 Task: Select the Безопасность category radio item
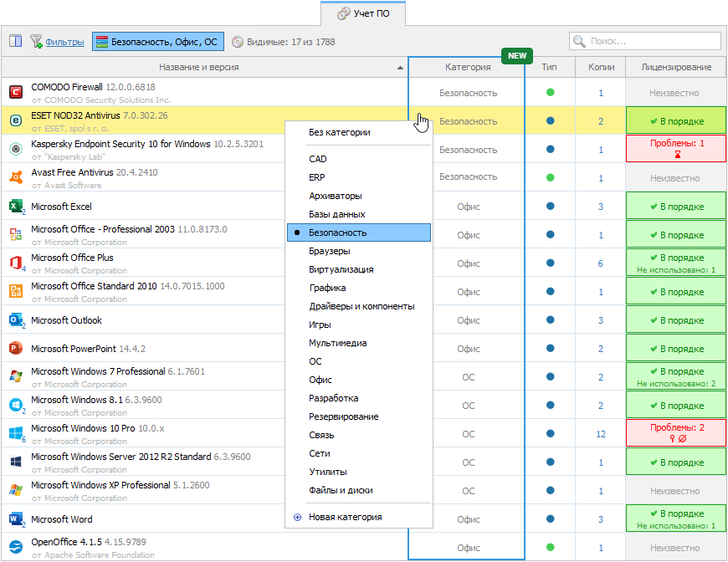pyautogui.click(x=359, y=232)
